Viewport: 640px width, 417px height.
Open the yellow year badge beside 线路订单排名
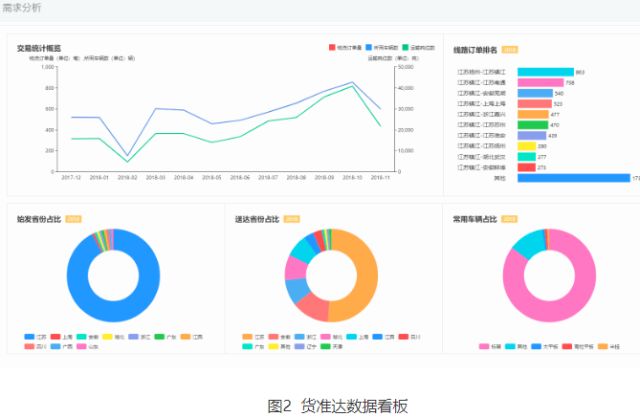510,48
